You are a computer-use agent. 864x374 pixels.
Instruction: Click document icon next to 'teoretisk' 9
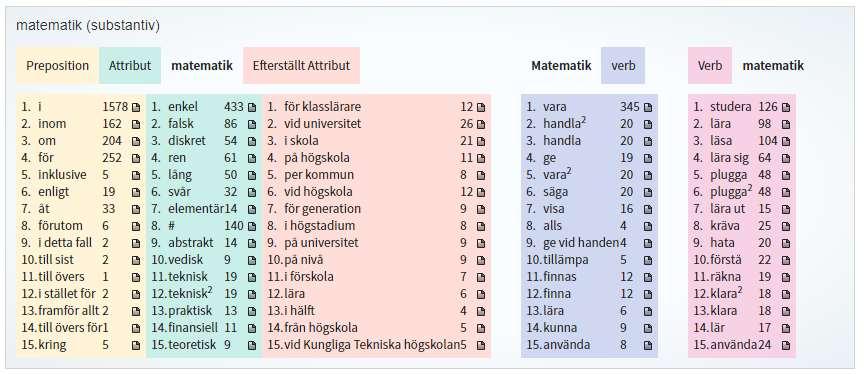tap(252, 345)
